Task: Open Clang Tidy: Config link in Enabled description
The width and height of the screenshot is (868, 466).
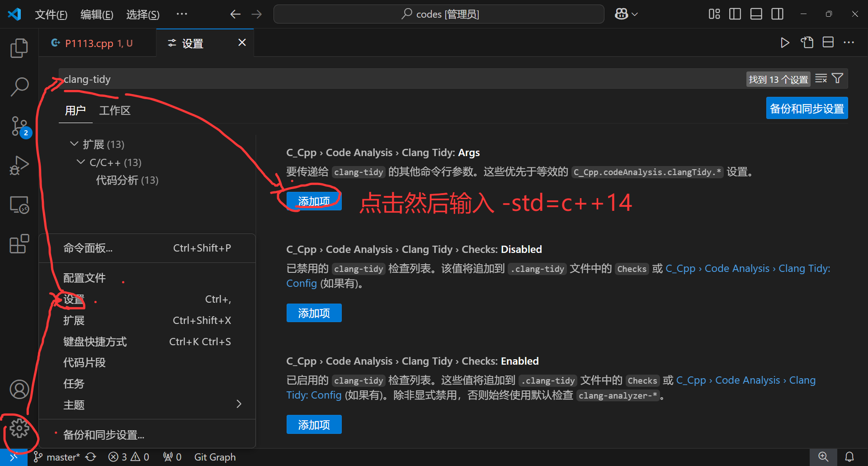Action: (x=746, y=380)
